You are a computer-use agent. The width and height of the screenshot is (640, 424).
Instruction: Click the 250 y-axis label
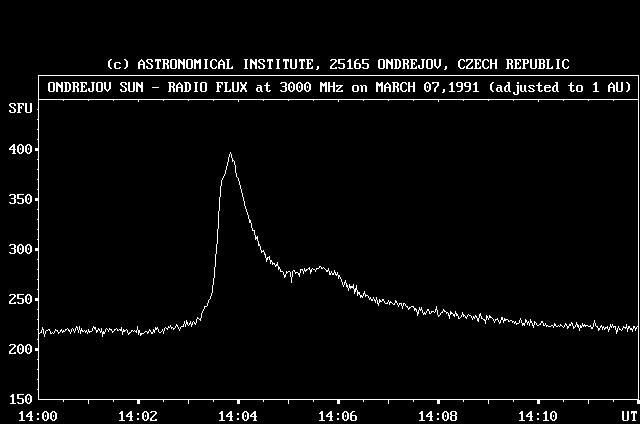[x=19, y=300]
